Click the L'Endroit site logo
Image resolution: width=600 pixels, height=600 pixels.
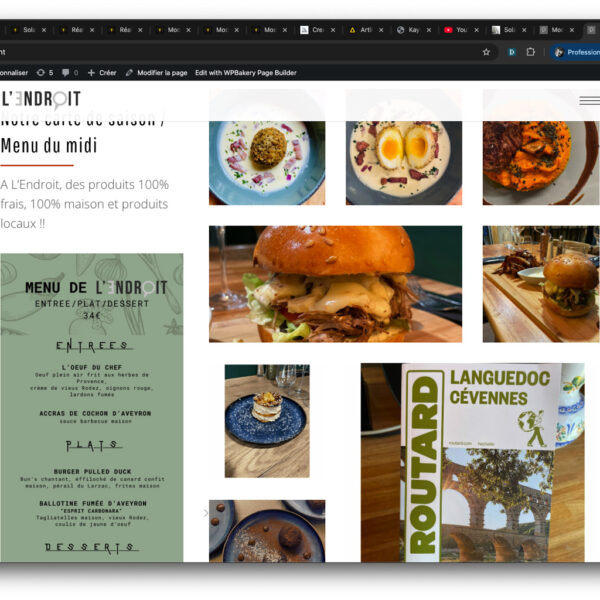coord(40,98)
